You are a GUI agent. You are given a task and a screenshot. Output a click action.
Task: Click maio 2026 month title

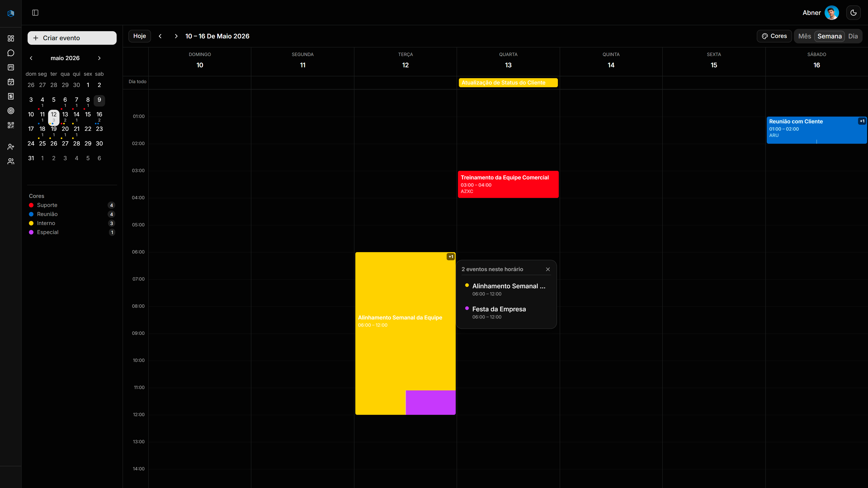(65, 58)
